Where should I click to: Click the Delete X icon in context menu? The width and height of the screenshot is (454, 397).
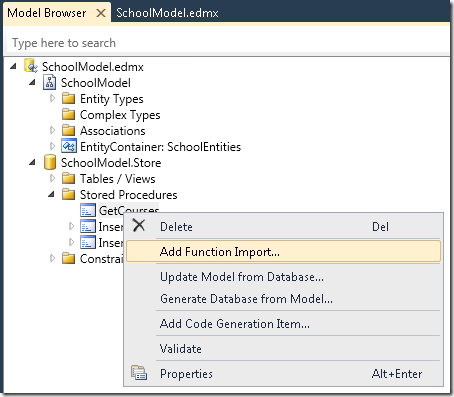point(139,226)
